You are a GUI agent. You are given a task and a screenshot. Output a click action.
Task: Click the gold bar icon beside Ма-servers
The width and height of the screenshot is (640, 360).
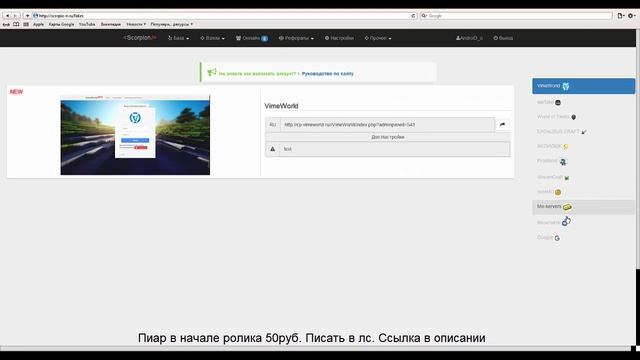pos(567,207)
